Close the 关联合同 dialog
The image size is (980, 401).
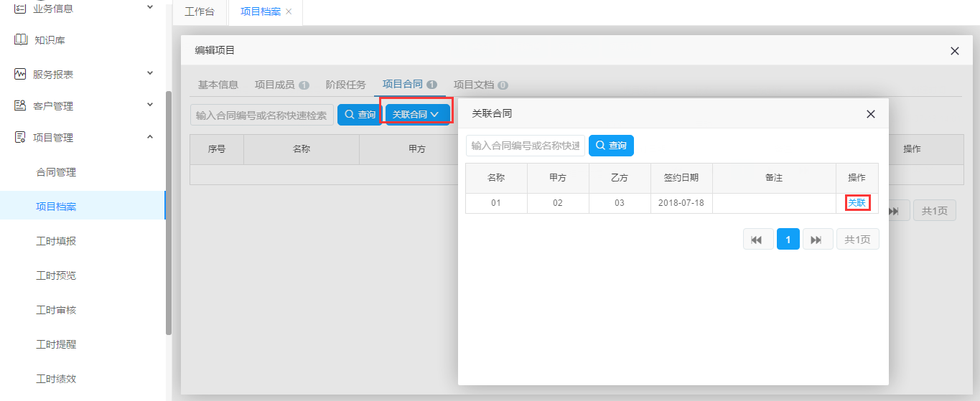(x=871, y=114)
